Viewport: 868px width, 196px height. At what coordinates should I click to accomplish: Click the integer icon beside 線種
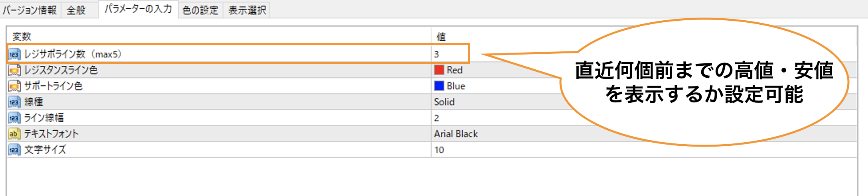pyautogui.click(x=14, y=102)
